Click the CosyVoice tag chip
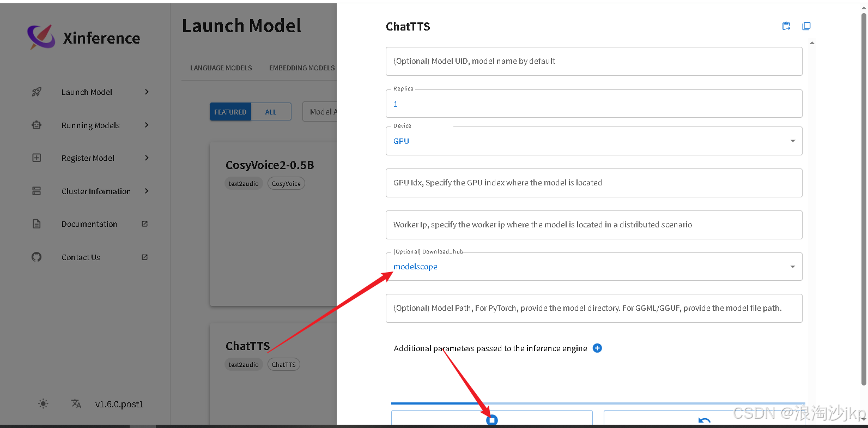This screenshot has width=868, height=428. tap(286, 184)
